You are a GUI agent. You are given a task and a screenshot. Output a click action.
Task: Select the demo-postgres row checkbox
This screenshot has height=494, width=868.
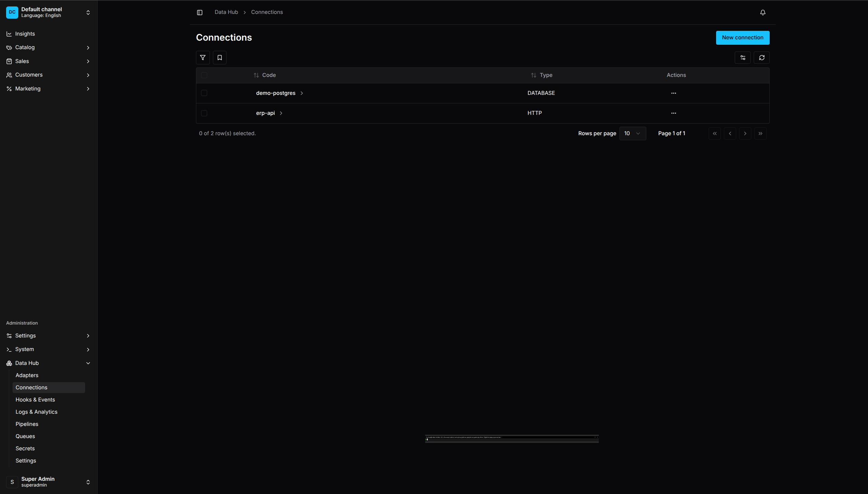204,93
